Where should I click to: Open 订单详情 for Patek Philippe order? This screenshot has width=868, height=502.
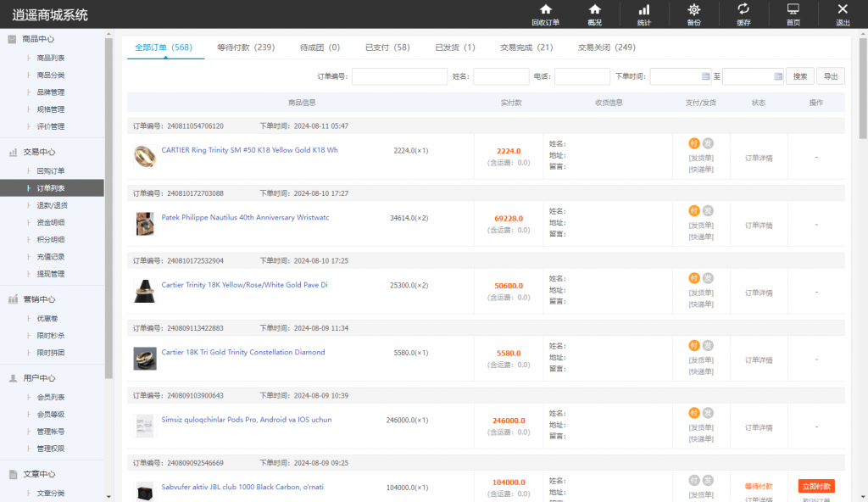759,226
